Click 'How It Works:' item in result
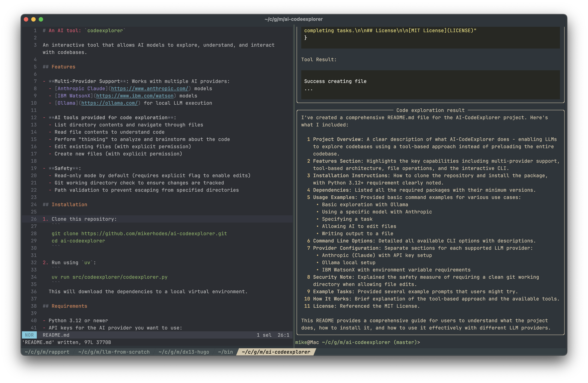This screenshot has height=383, width=588. 332,299
